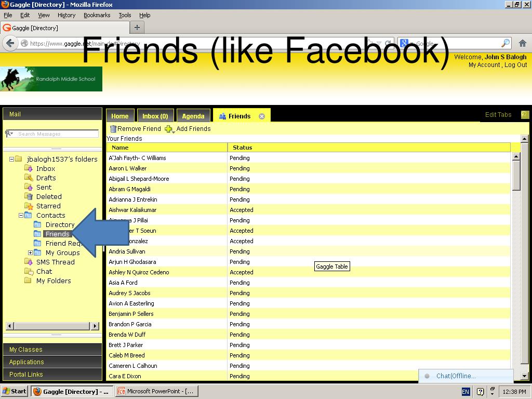The image size is (532, 399).
Task: Open the File menu
Action: coord(8,15)
